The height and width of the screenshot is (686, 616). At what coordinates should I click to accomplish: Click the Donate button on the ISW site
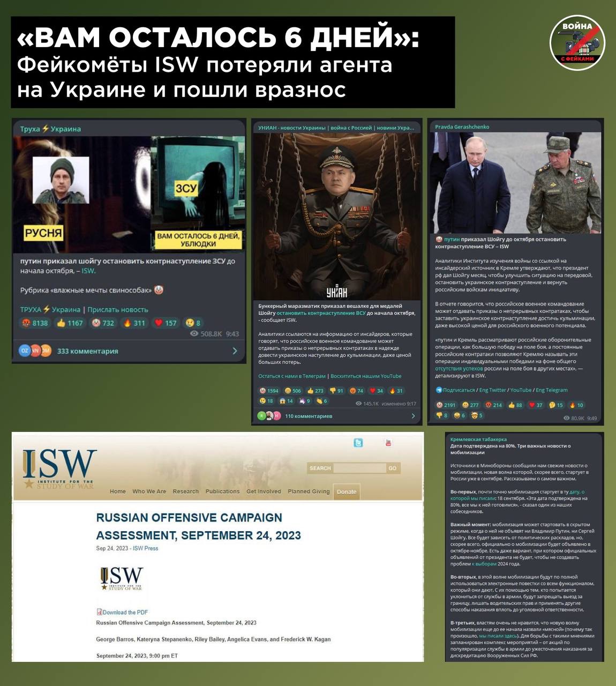(x=347, y=492)
